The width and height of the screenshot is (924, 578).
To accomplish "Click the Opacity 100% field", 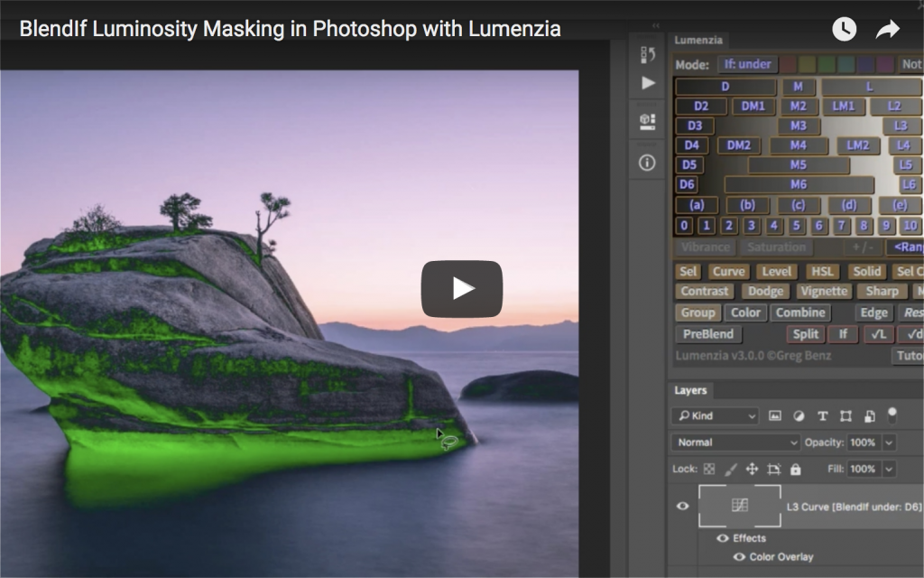I will (864, 443).
